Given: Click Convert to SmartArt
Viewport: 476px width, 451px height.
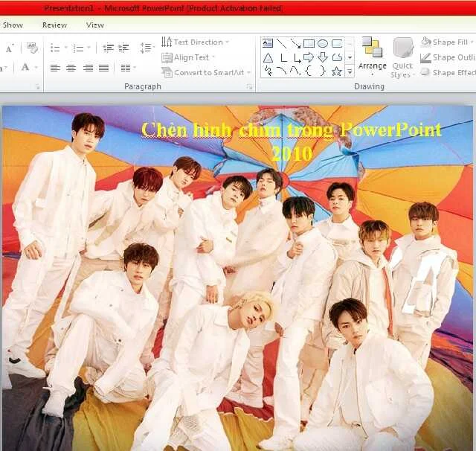Looking at the screenshot, I should pyautogui.click(x=206, y=73).
